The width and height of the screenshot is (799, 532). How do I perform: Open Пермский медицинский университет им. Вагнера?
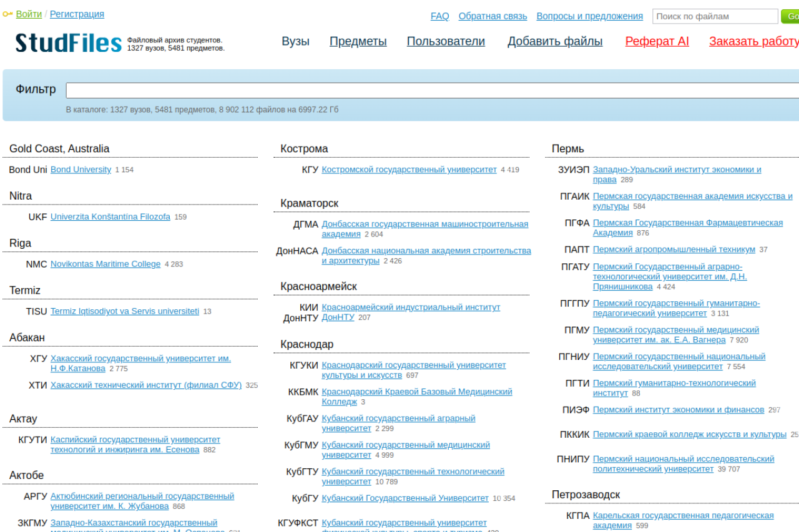click(676, 335)
